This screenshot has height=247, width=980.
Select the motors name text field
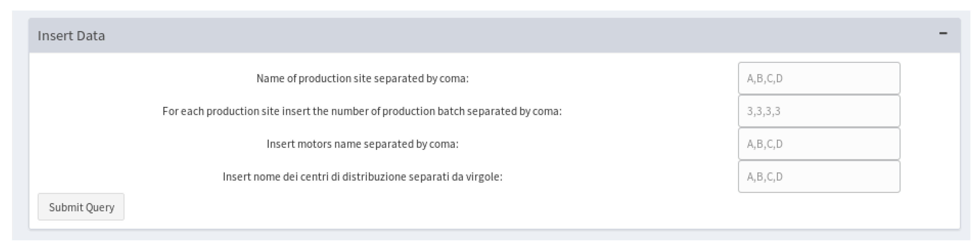[819, 144]
